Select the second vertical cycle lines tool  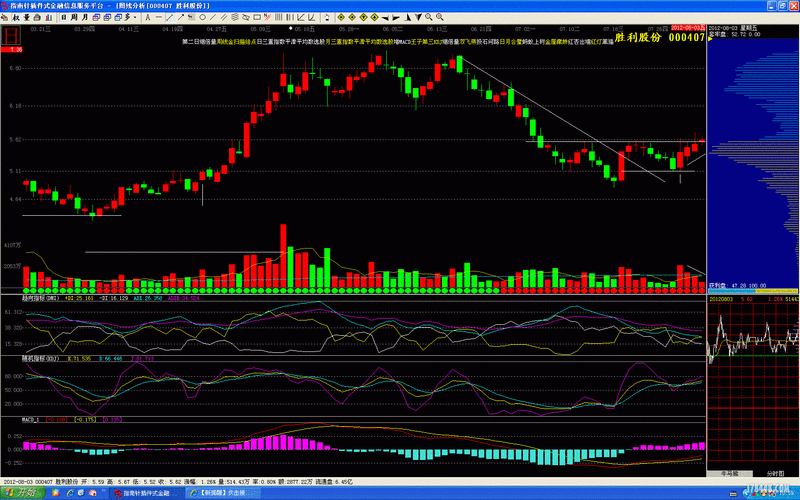(290, 17)
